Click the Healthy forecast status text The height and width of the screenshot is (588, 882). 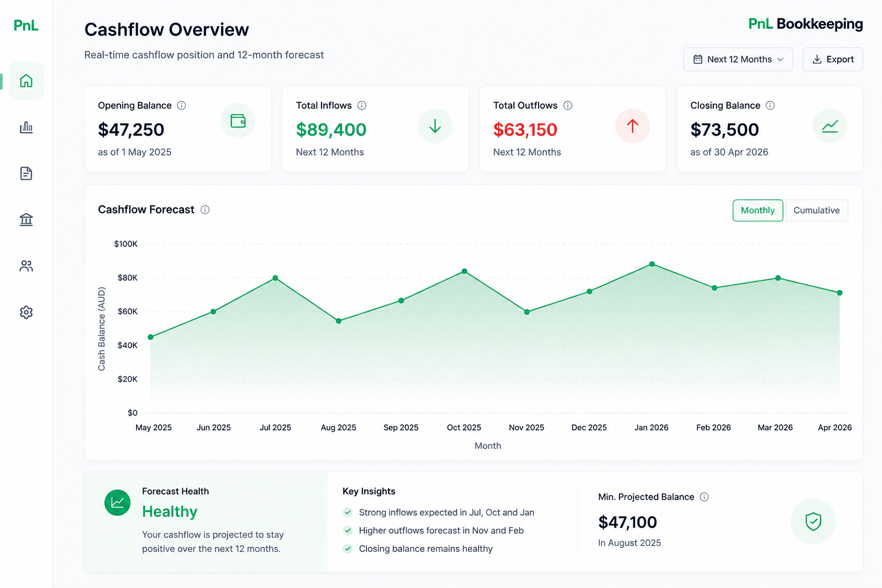(x=170, y=512)
